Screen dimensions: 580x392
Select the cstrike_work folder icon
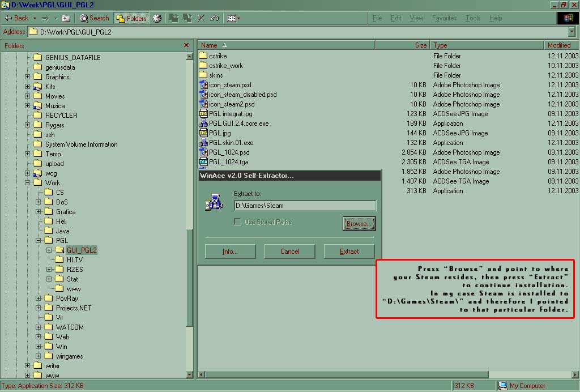pyautogui.click(x=203, y=65)
